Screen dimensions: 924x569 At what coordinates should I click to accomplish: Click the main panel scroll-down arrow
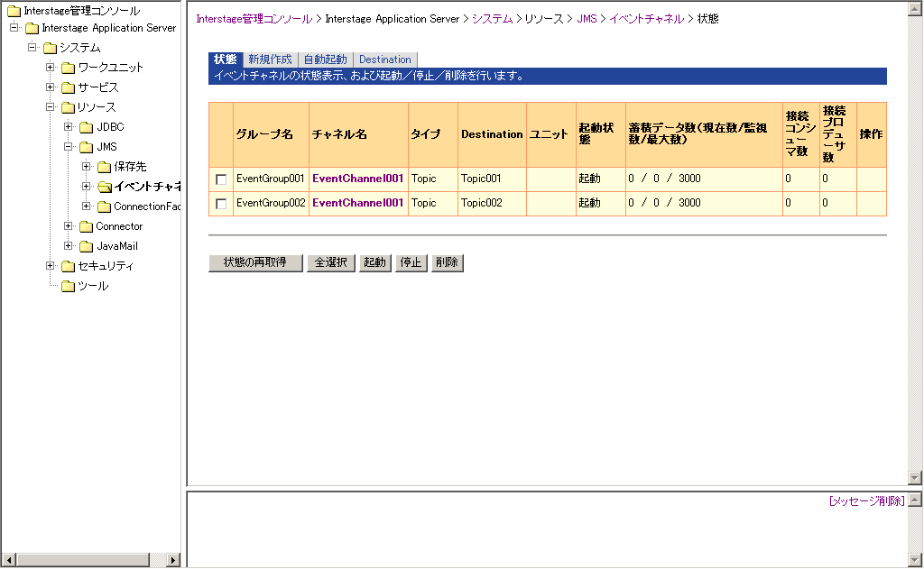click(915, 478)
